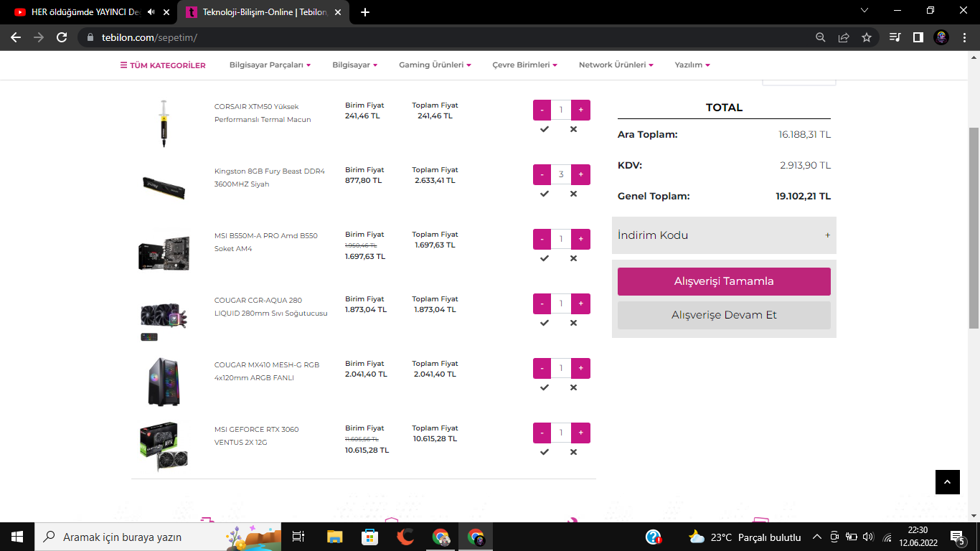
Task: Bookmark this page with the star icon
Action: 867,37
